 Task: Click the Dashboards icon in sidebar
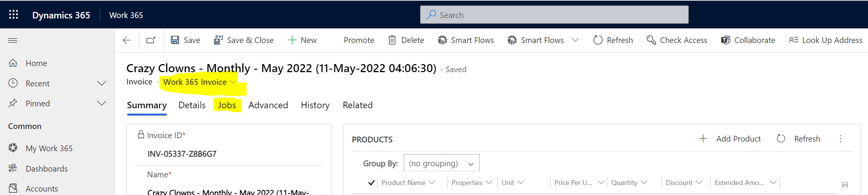[13, 169]
